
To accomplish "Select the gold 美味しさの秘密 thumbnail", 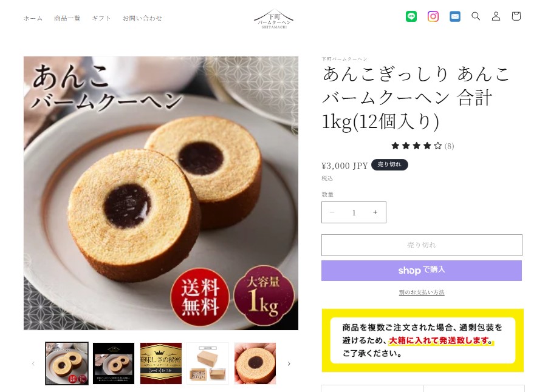I will tap(161, 363).
